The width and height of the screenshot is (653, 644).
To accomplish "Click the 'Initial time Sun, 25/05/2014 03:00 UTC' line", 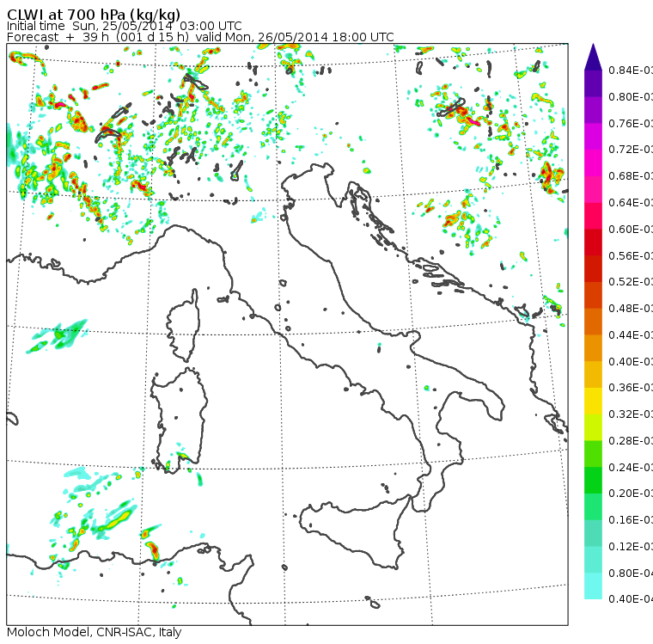I will tap(124, 26).
